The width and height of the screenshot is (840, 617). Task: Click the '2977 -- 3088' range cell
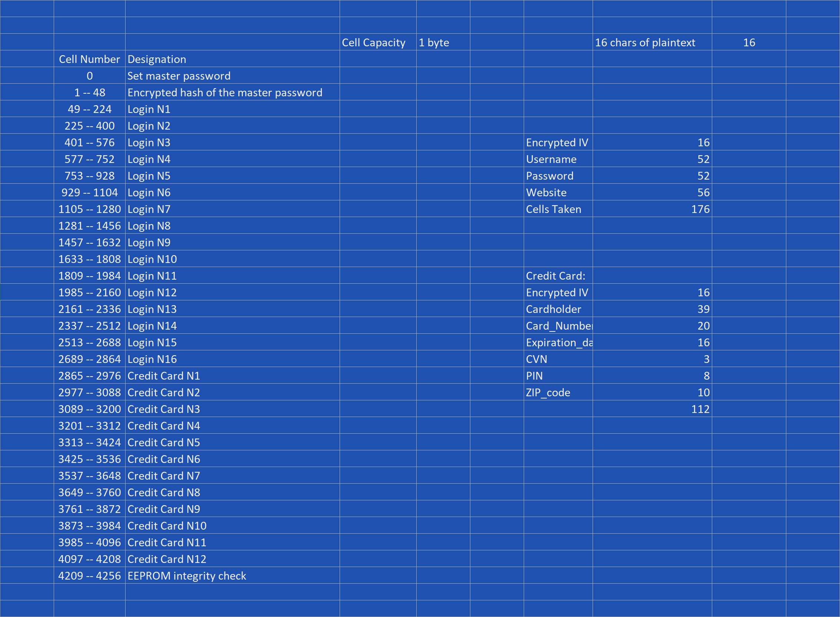(x=90, y=392)
